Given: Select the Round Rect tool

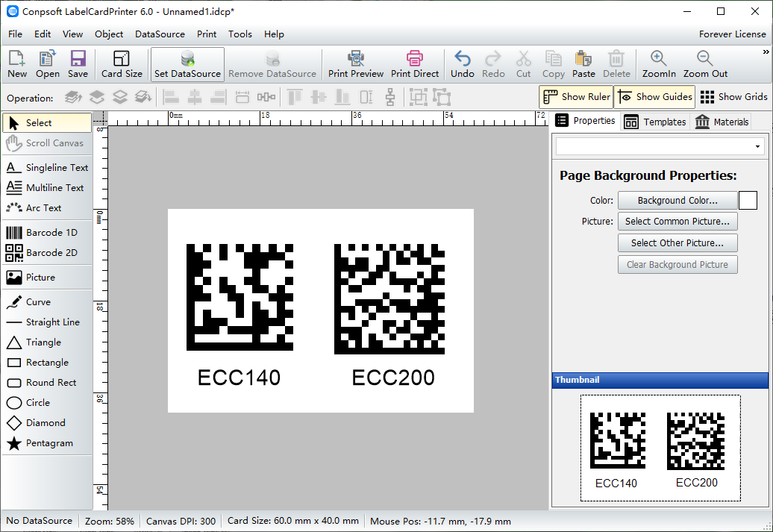Looking at the screenshot, I should (x=47, y=383).
